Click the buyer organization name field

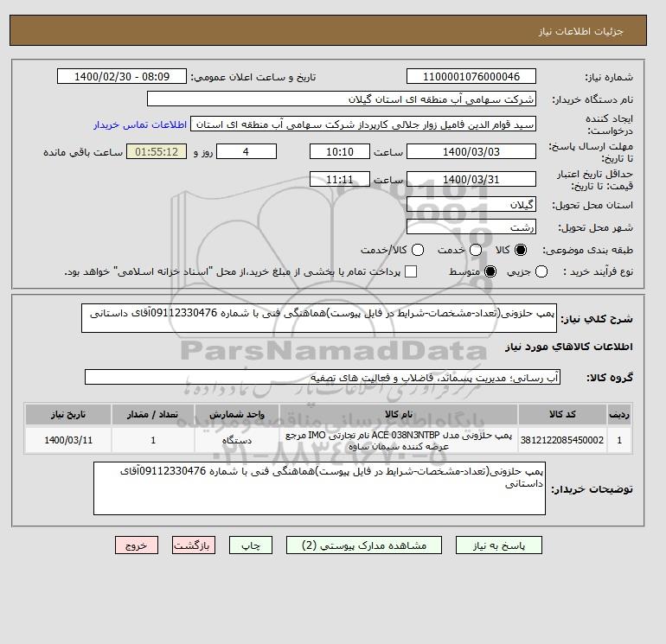(342, 99)
